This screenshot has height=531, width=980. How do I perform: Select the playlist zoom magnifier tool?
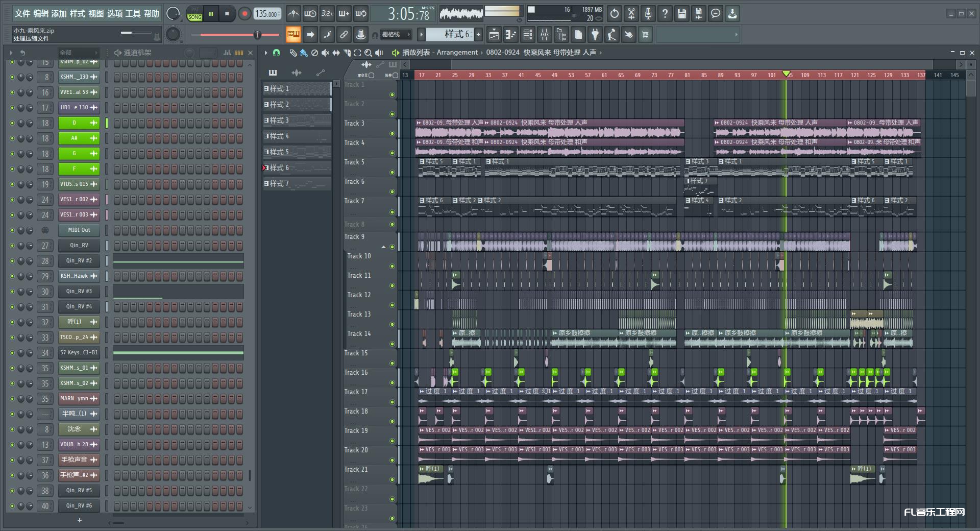368,53
